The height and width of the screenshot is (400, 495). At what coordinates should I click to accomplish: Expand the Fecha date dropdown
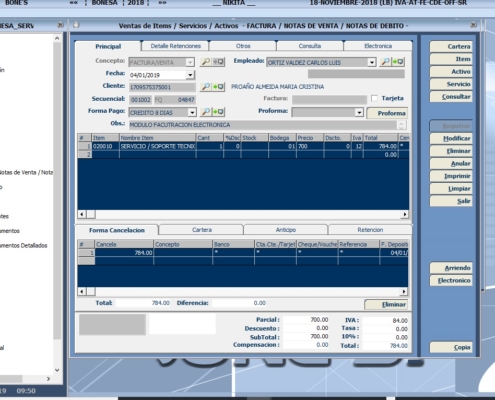click(x=190, y=75)
